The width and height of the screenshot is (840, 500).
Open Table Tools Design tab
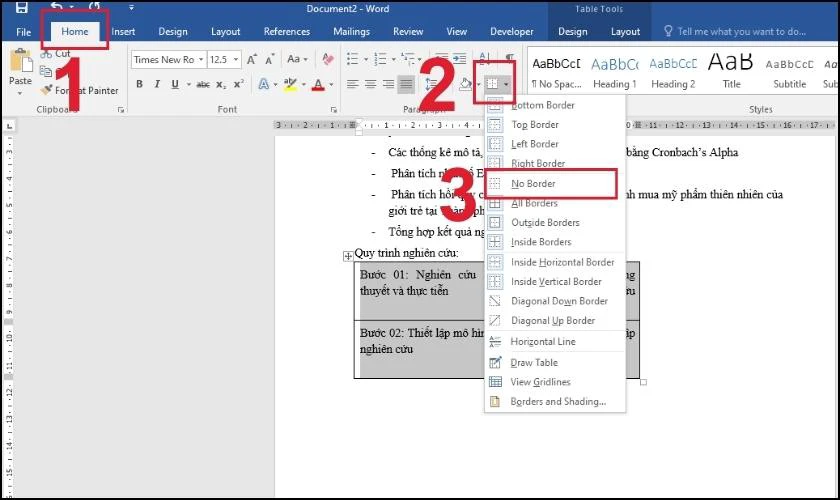coord(573,32)
